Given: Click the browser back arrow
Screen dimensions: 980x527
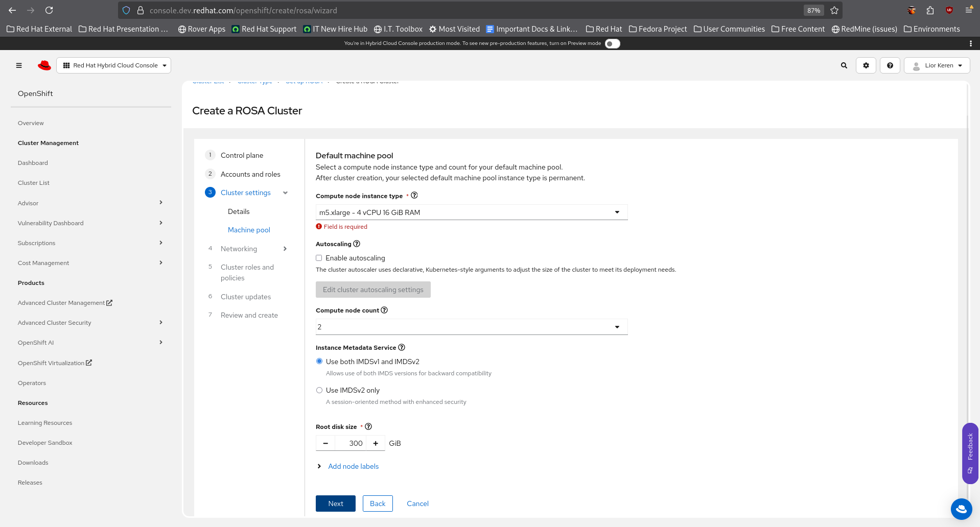Looking at the screenshot, I should tap(12, 10).
